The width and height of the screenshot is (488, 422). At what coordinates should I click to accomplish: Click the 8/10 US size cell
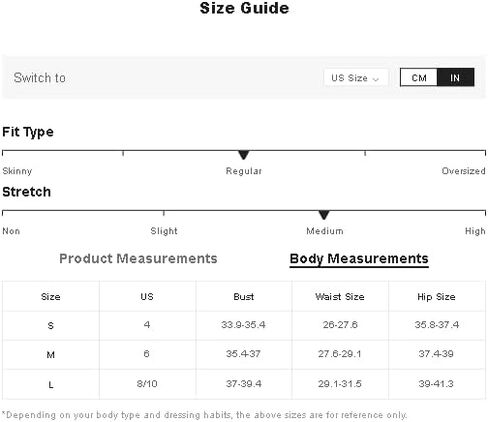coord(147,384)
